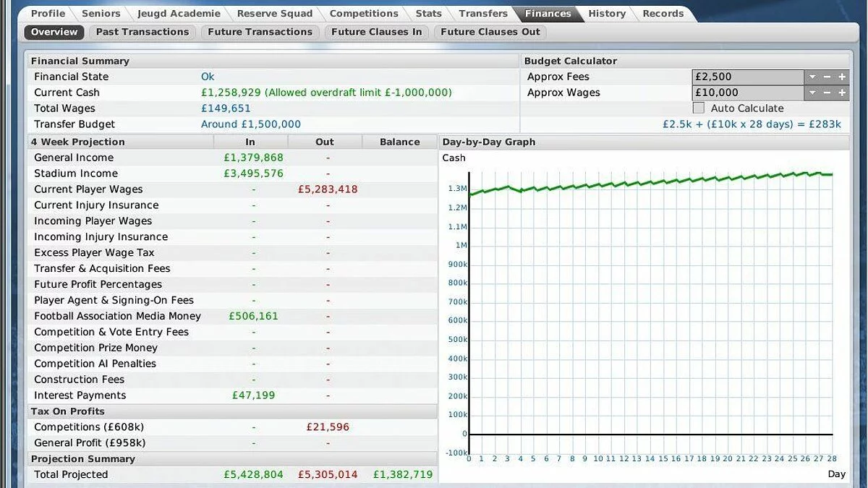The height and width of the screenshot is (488, 868).
Task: Show the Future Transactions view
Action: tap(260, 32)
